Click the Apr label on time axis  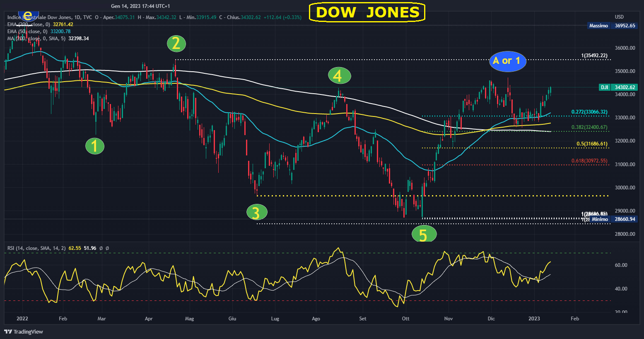pos(149,319)
